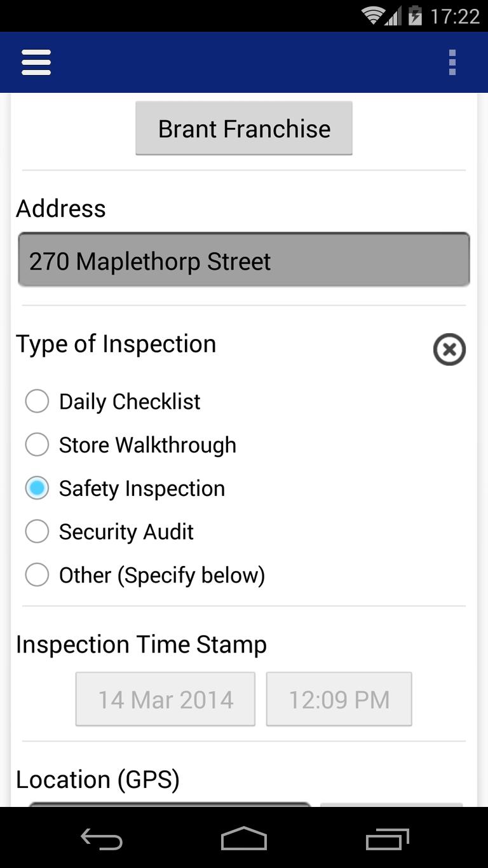
Task: Open the hamburger navigation menu
Action: pos(36,62)
